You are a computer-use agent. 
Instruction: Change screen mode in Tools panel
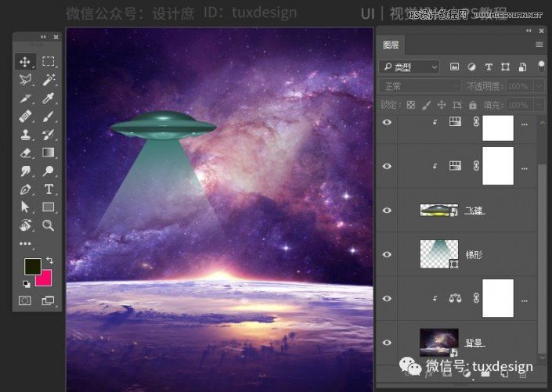(x=49, y=300)
